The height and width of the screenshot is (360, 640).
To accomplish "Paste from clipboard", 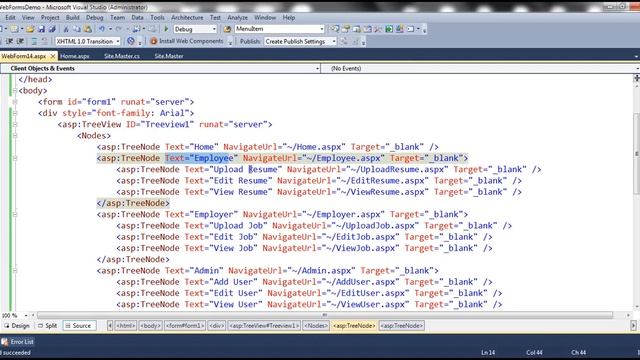I will (87, 29).
